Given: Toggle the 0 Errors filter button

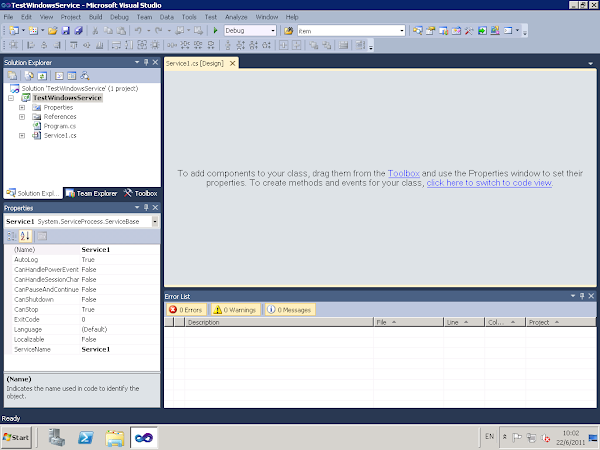Looking at the screenshot, I should coord(186,310).
